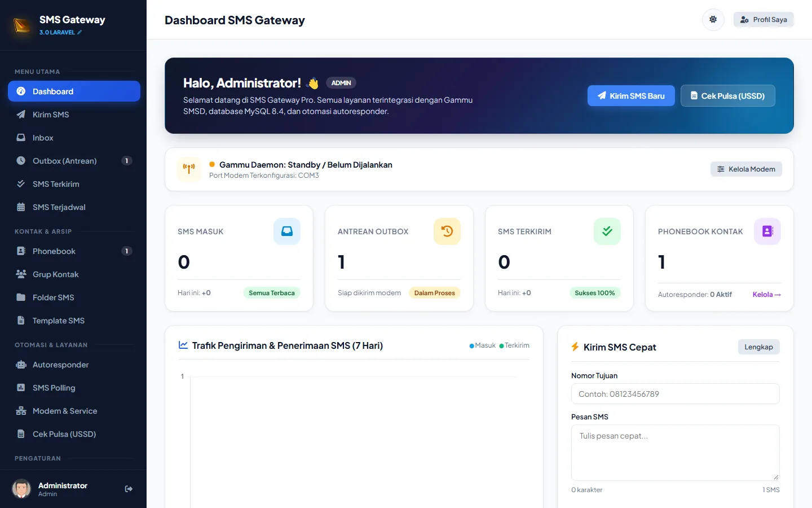Click the edit pencil beside 3.0 LARAVEL

click(80, 33)
